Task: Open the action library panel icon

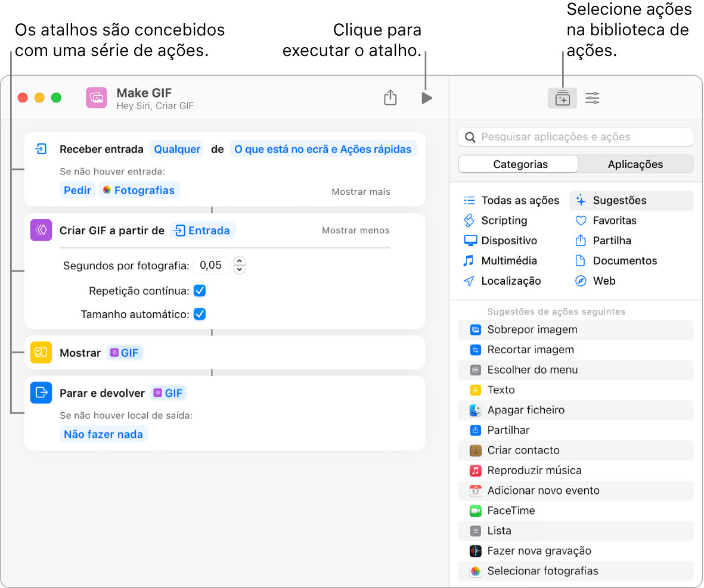Action: coord(562,98)
